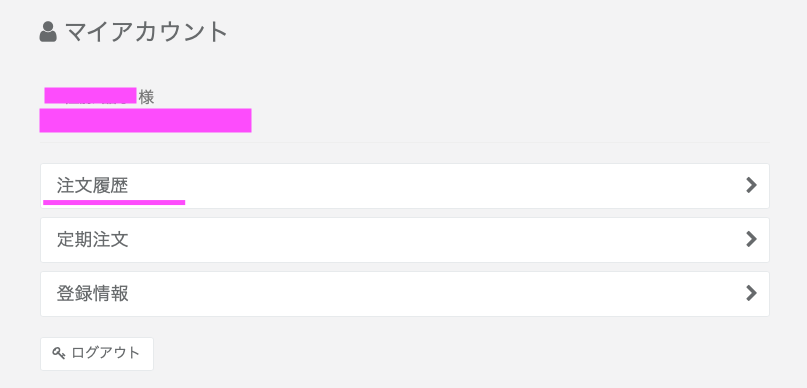Click the blank area inside the 注文履歴 row
The image size is (807, 388).
coord(437,186)
